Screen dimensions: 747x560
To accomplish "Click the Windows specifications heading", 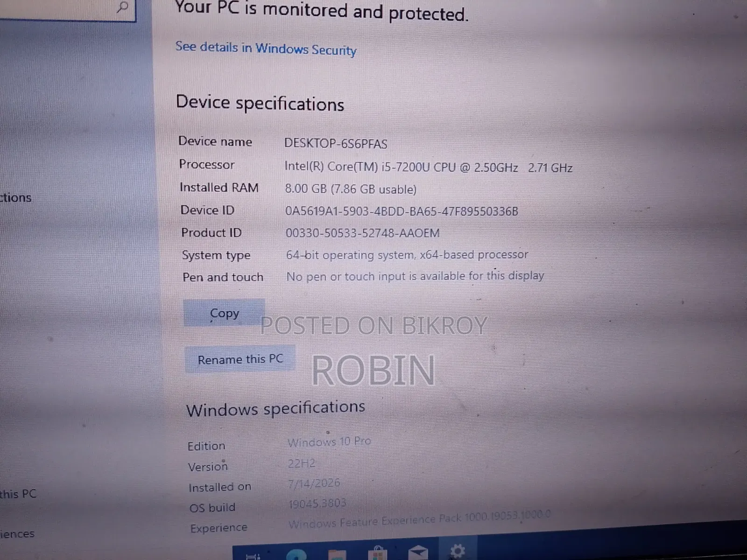I will click(x=275, y=408).
